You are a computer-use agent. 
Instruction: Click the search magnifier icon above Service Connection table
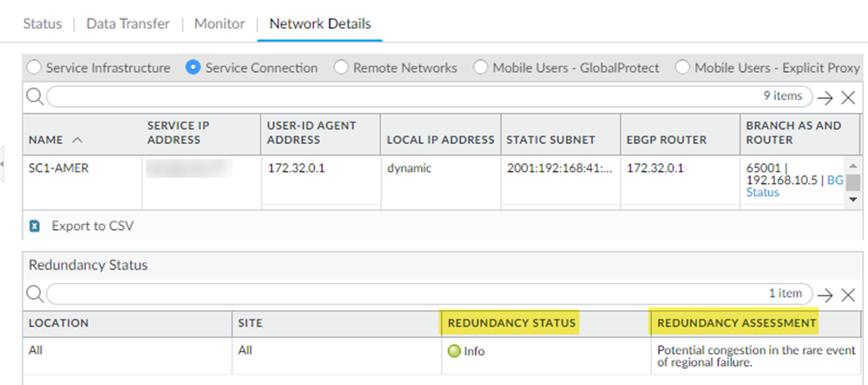click(x=35, y=96)
